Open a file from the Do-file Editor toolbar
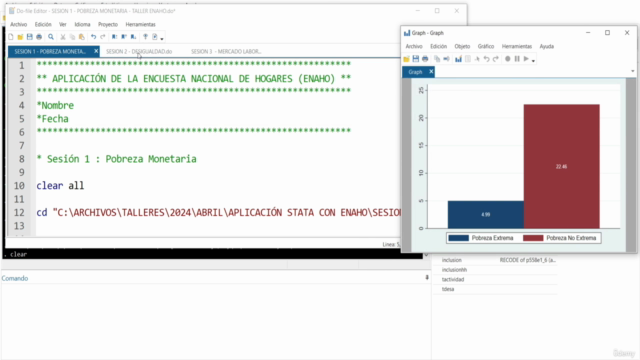The width and height of the screenshot is (640, 360). pos(20,37)
